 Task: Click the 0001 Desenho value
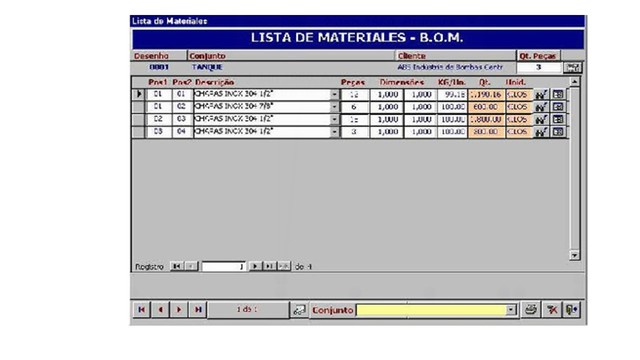tap(159, 67)
